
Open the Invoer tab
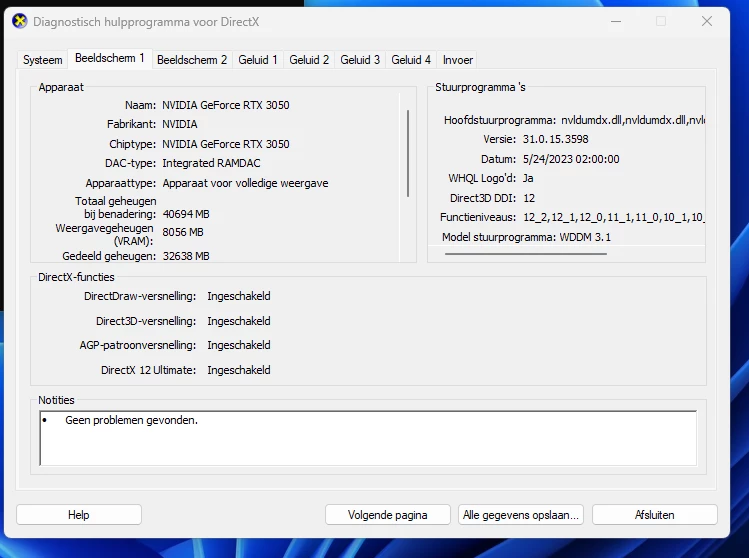point(458,60)
